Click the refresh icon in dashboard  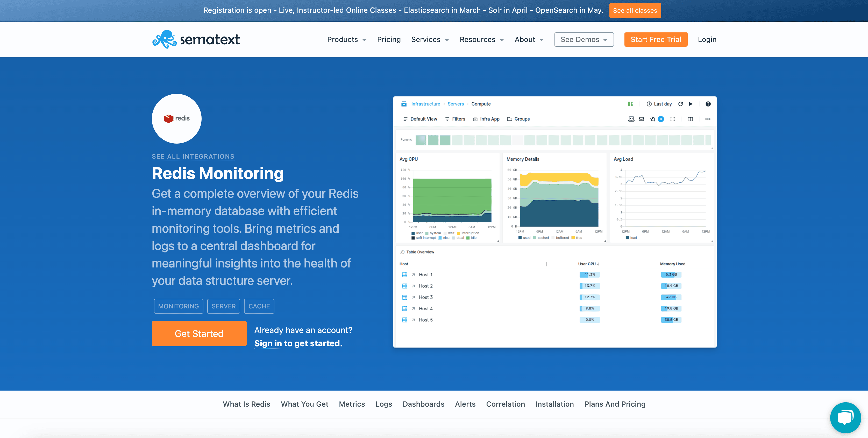click(x=680, y=104)
